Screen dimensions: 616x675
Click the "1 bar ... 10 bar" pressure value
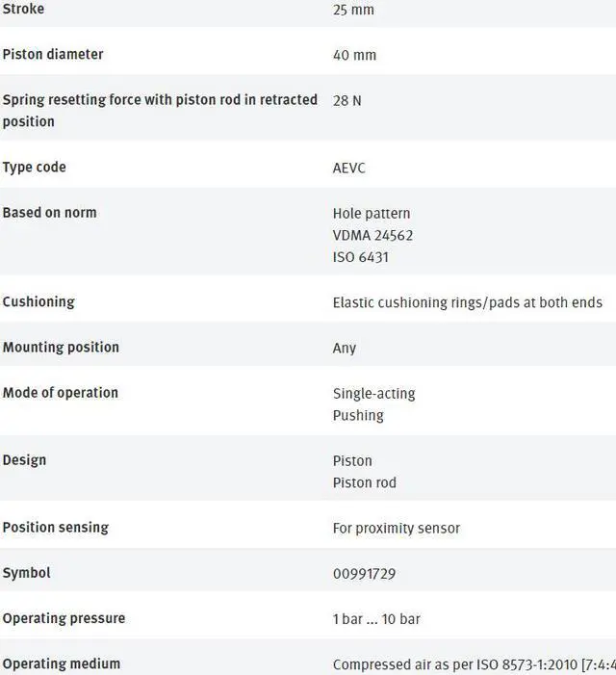pyautogui.click(x=376, y=618)
